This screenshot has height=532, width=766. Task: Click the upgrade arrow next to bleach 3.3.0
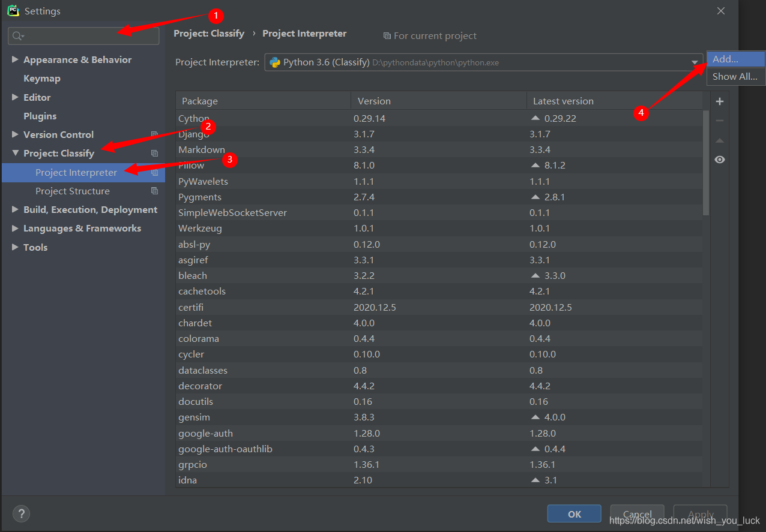(x=535, y=275)
